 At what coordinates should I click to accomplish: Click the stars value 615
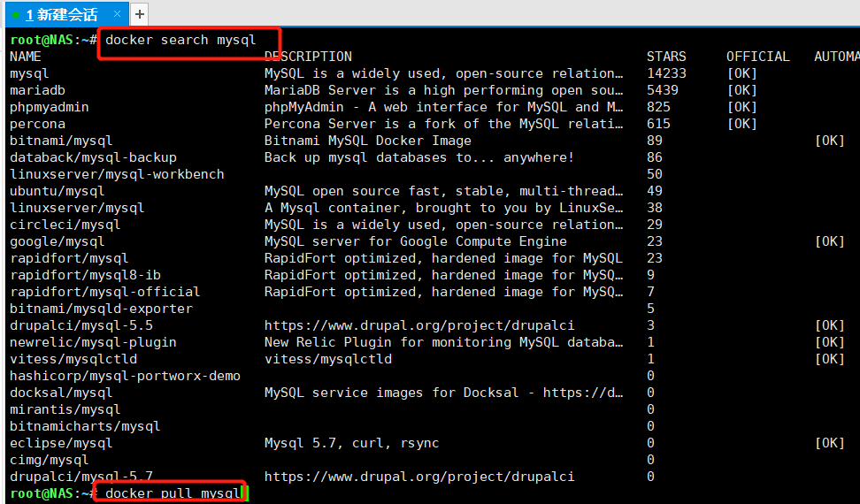pos(658,124)
